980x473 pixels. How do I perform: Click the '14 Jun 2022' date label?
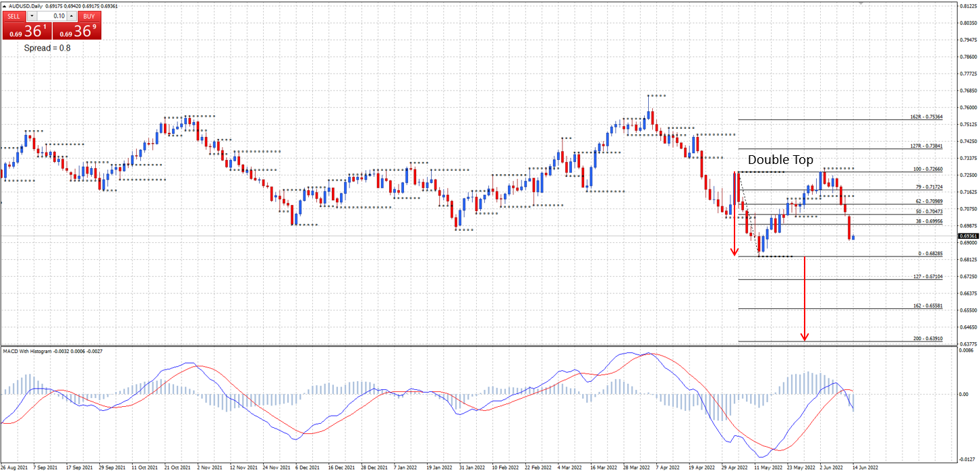(x=866, y=467)
